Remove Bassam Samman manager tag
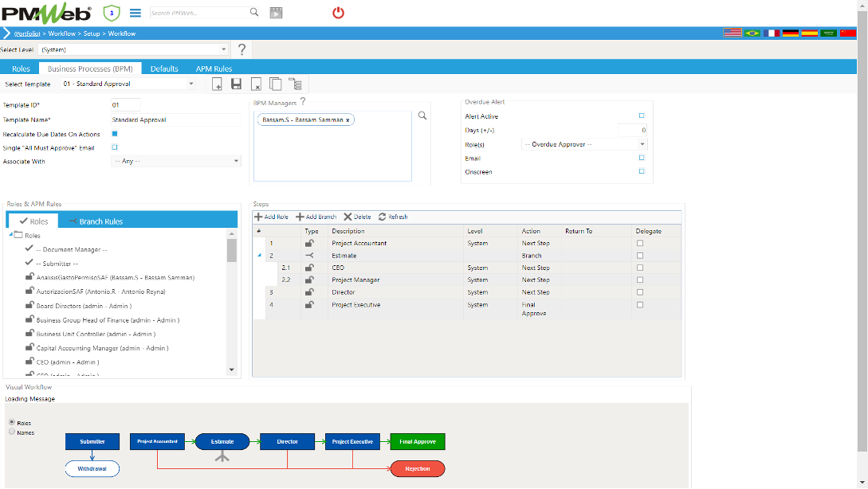 (x=348, y=120)
